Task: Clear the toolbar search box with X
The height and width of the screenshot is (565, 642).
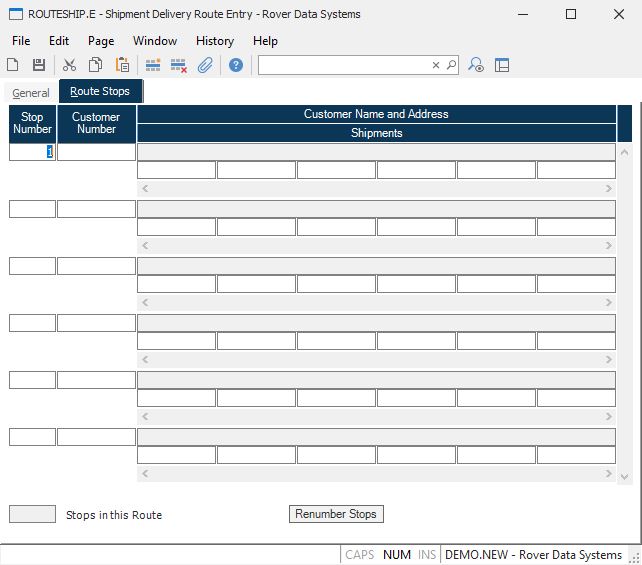Action: pos(436,65)
